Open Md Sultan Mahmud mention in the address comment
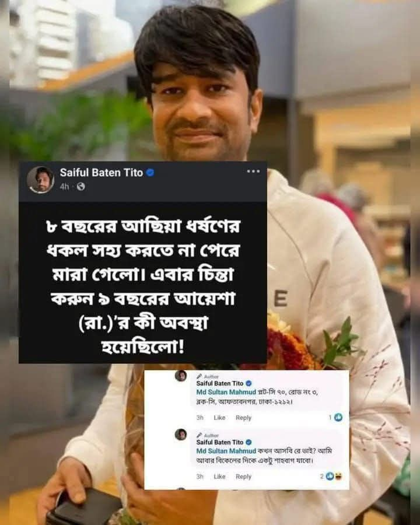Screen dimensions: 420x525 (x=226, y=392)
